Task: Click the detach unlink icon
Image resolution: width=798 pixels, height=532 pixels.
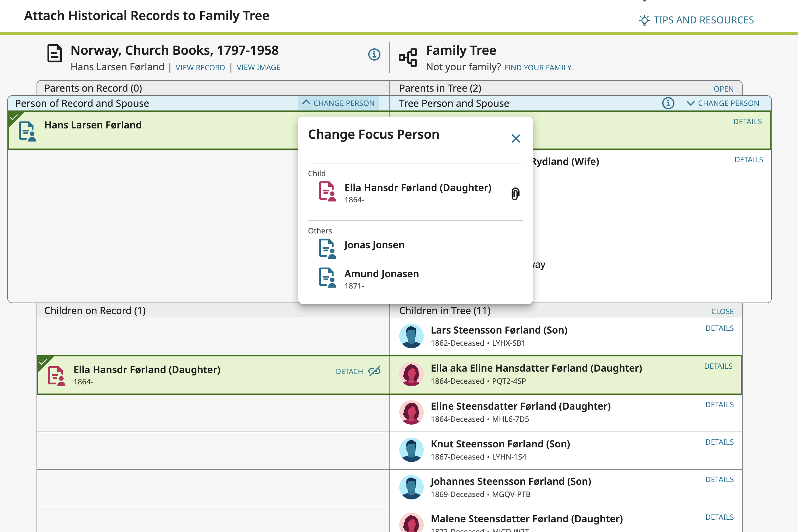Action: 375,371
